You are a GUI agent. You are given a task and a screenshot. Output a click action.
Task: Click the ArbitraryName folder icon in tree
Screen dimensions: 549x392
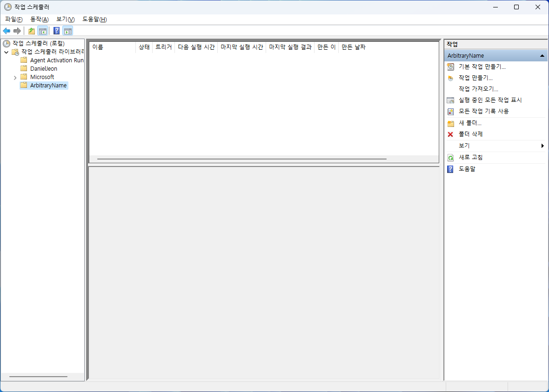click(24, 85)
